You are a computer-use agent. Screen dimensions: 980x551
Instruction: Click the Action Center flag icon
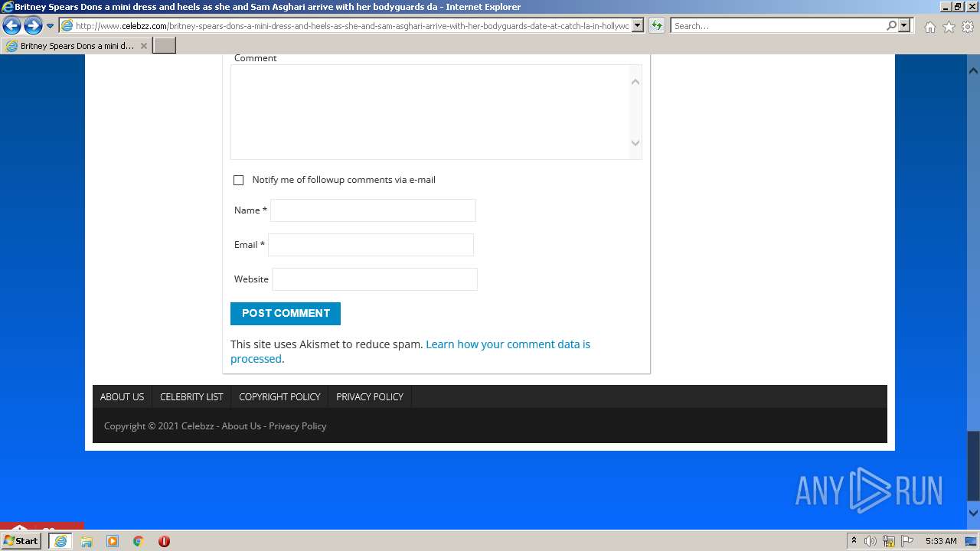click(x=907, y=541)
